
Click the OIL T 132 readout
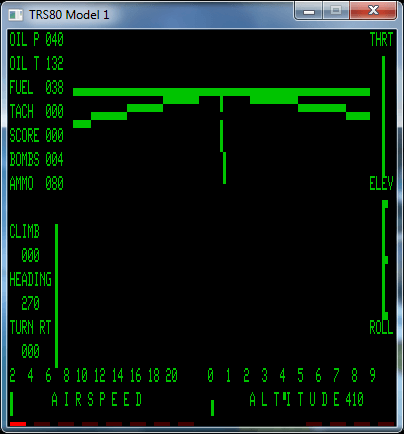pos(36,63)
